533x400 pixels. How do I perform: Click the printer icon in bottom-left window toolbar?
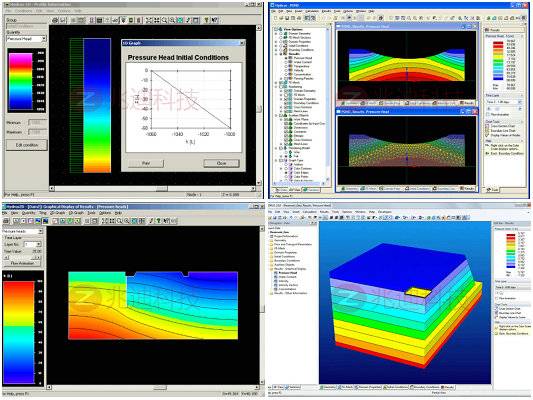coord(6,221)
